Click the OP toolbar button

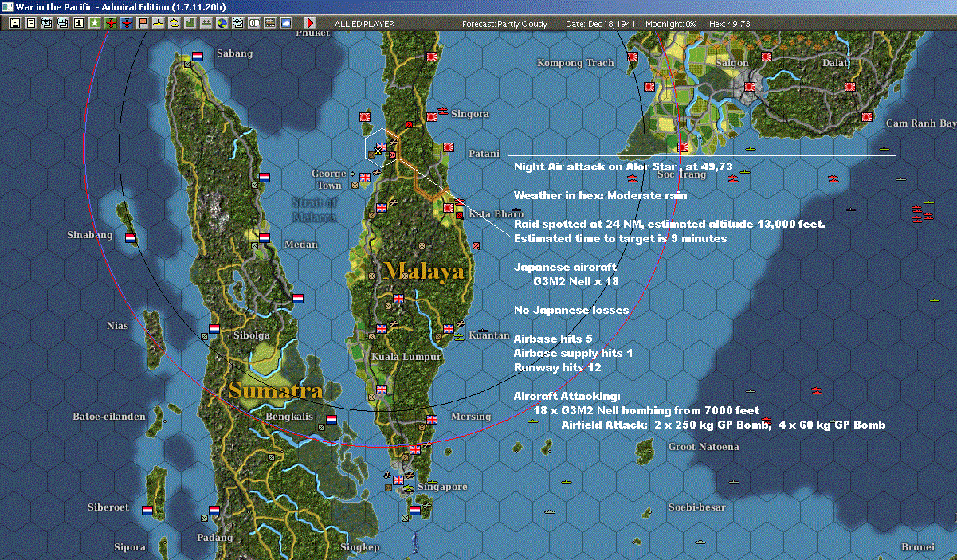pyautogui.click(x=254, y=23)
